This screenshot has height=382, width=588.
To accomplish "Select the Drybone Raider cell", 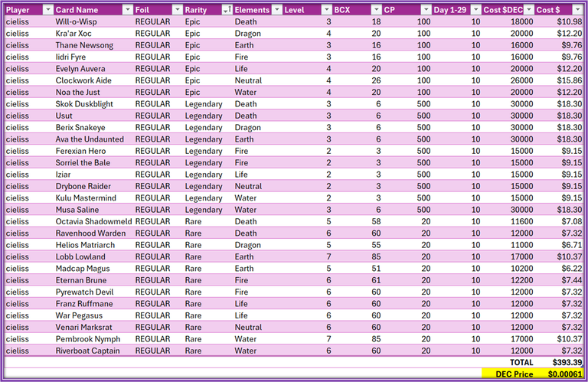I will tap(93, 186).
